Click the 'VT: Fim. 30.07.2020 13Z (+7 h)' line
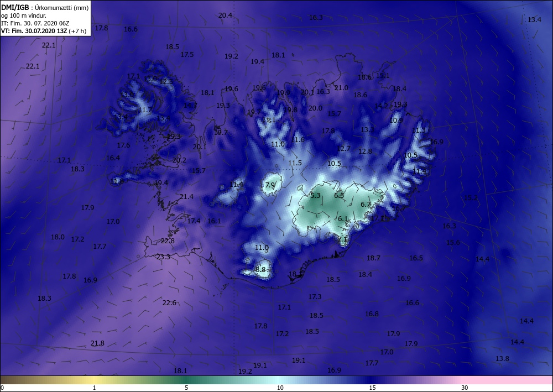The height and width of the screenshot is (392, 553). point(43,30)
